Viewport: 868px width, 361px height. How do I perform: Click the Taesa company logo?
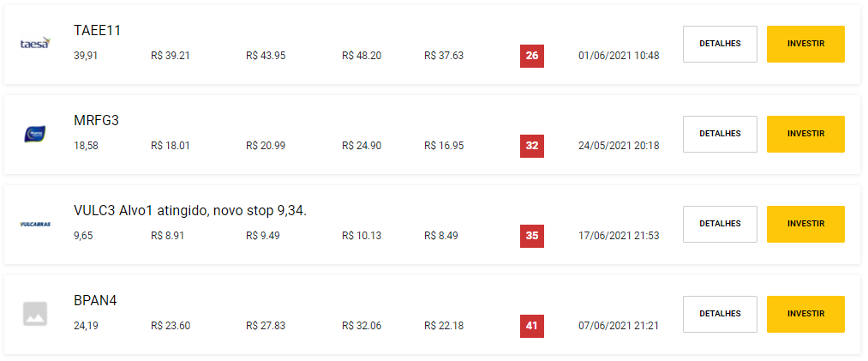[x=35, y=44]
